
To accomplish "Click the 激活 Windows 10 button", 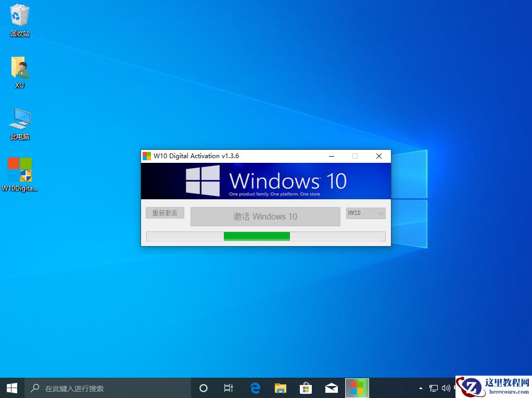I will click(x=265, y=216).
